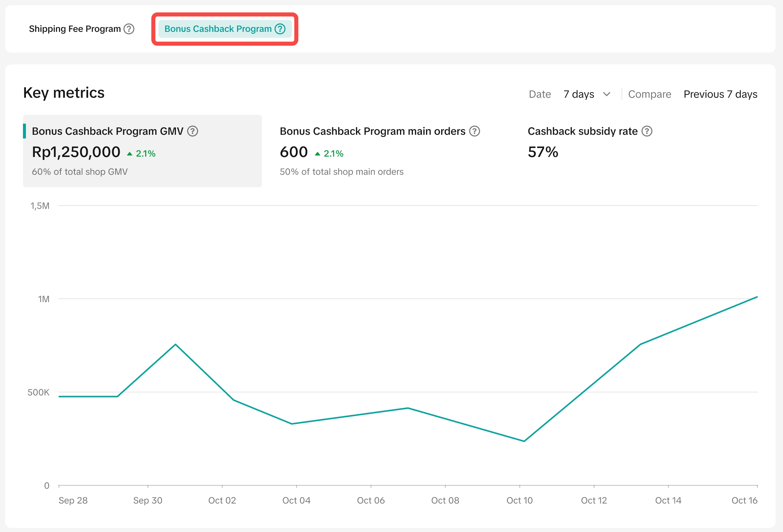Open the Bonus Cashback Program GMV info tooltip

pos(193,131)
